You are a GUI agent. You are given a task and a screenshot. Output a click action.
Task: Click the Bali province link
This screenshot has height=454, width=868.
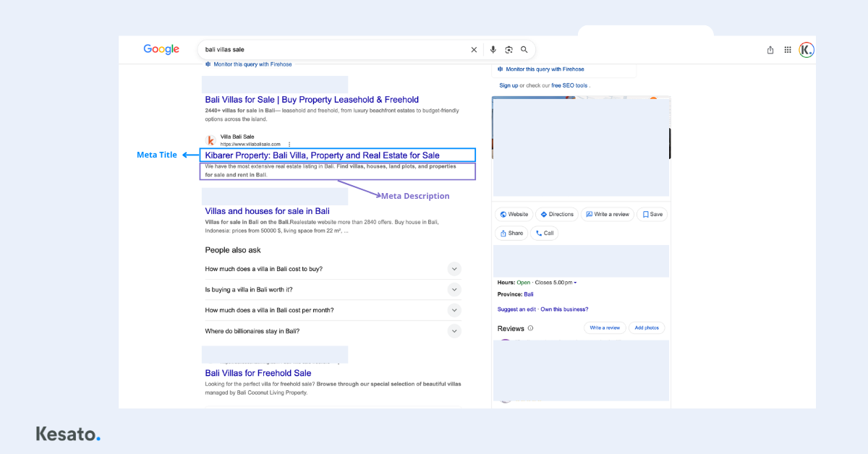point(529,294)
